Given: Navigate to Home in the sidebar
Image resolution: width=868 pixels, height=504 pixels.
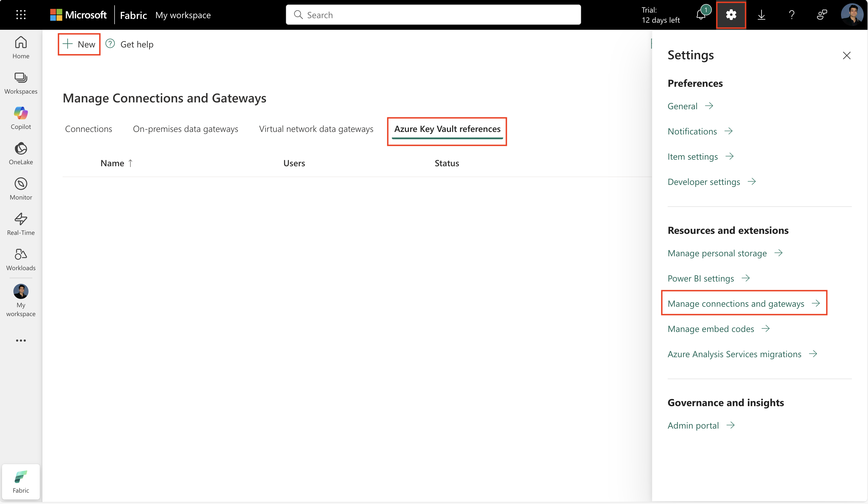Looking at the screenshot, I should pos(20,47).
